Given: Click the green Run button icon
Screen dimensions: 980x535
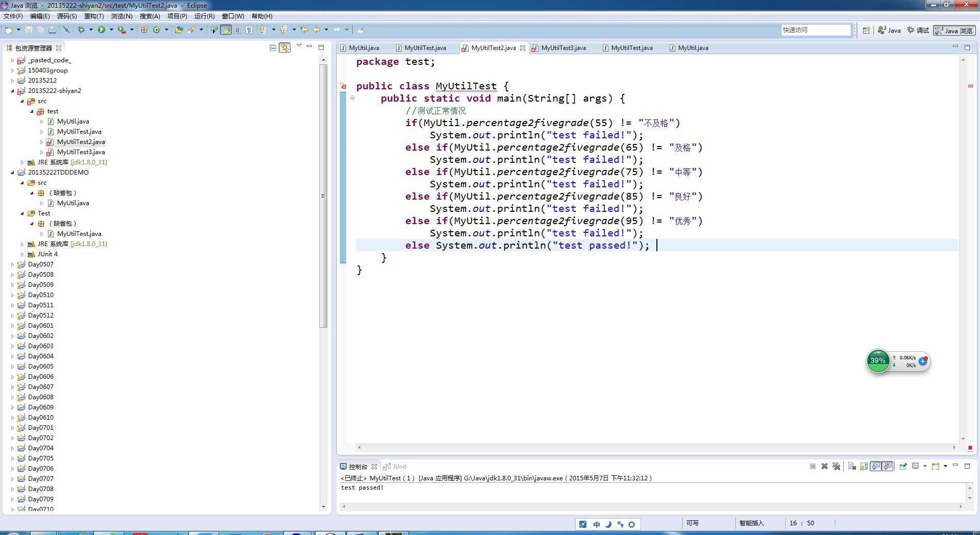Looking at the screenshot, I should pyautogui.click(x=102, y=30).
